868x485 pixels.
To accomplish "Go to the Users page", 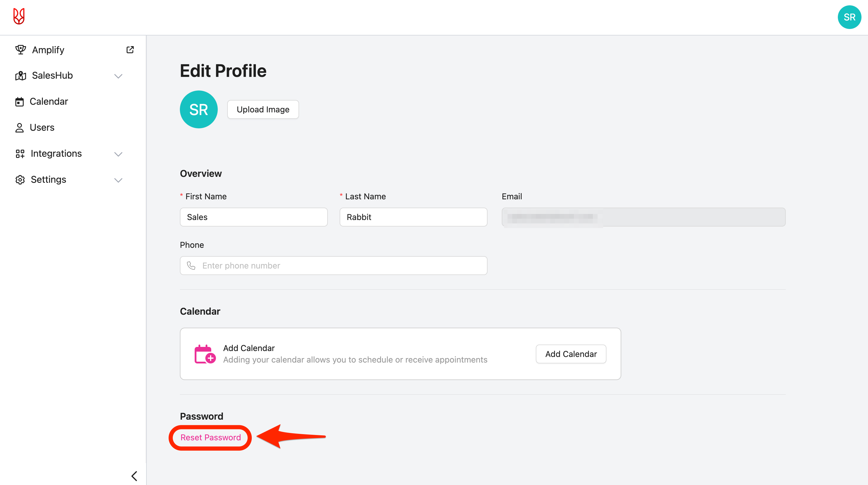I will point(42,128).
